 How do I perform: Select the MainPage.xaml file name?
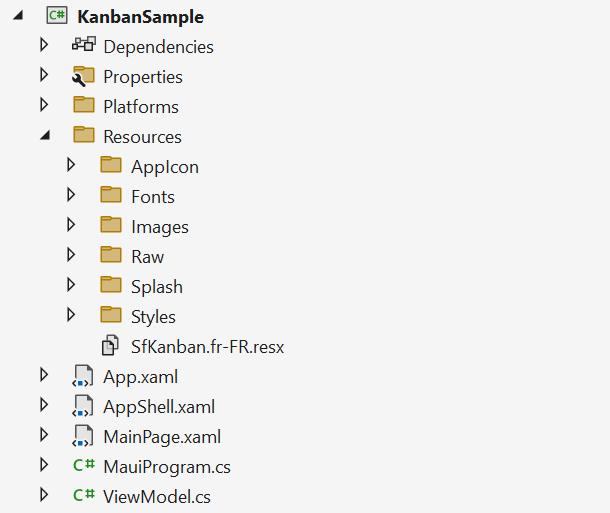pos(161,437)
